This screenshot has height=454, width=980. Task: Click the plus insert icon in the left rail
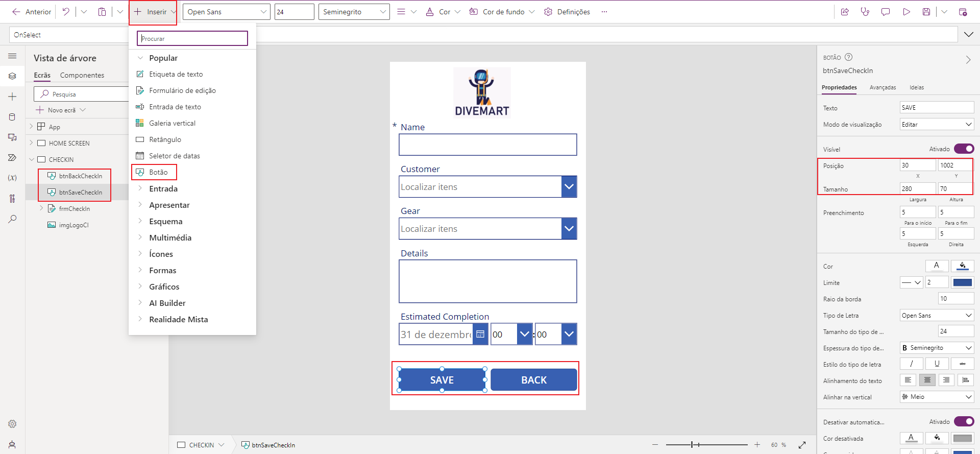[12, 97]
